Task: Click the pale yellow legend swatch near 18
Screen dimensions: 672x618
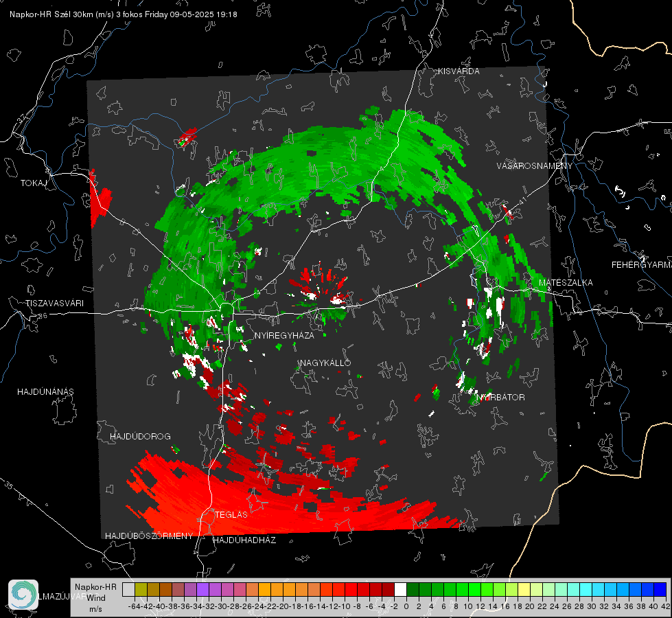Action: [524, 589]
